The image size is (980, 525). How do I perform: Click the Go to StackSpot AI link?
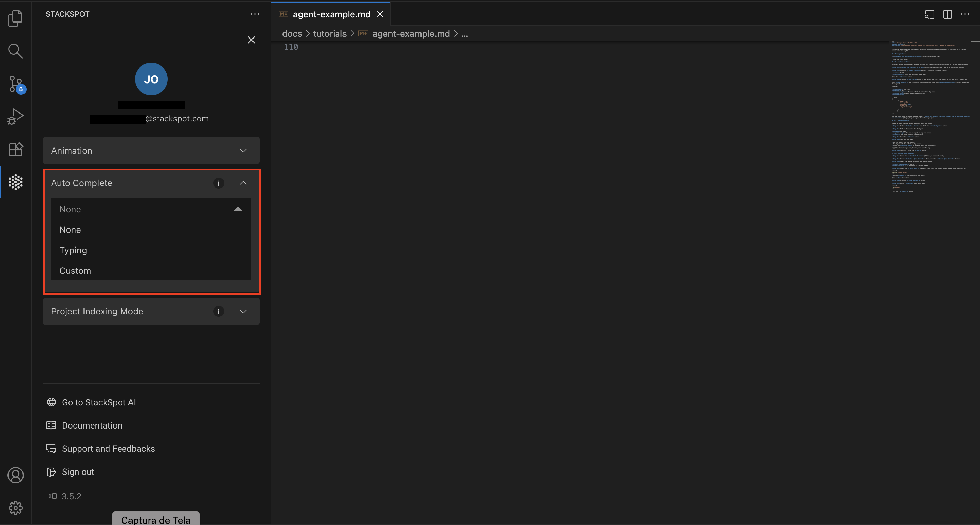99,402
